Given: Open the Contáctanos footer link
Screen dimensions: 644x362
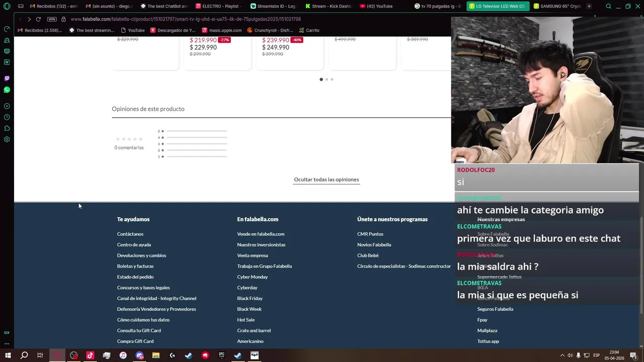Looking at the screenshot, I should (130, 234).
